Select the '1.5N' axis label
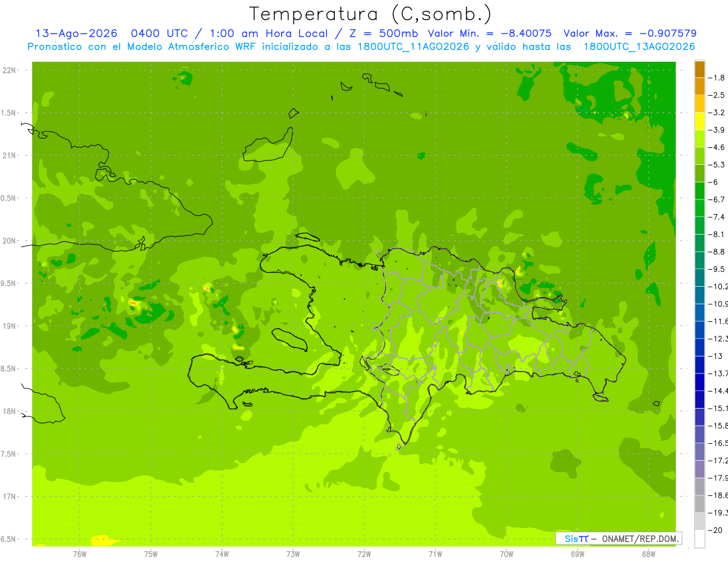 click(x=9, y=113)
